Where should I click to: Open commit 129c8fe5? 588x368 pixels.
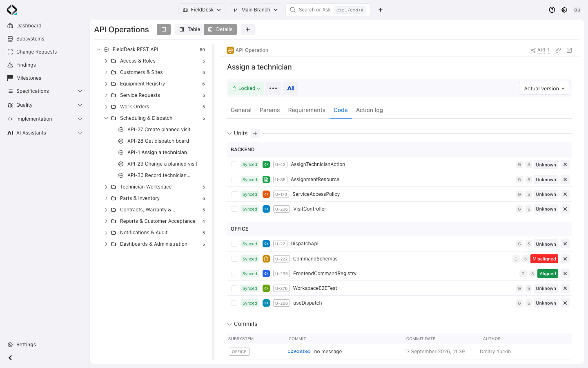(299, 352)
